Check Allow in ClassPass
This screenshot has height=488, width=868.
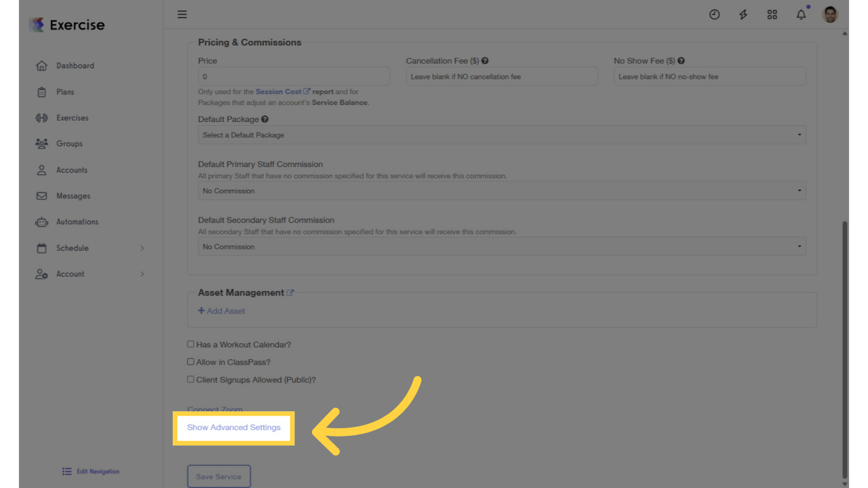pyautogui.click(x=191, y=362)
